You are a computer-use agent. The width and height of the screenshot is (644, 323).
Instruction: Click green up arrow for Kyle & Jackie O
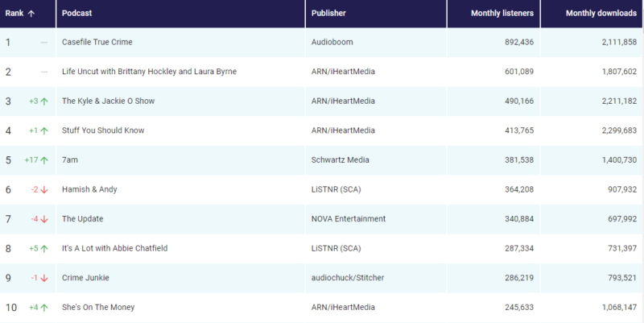44,101
